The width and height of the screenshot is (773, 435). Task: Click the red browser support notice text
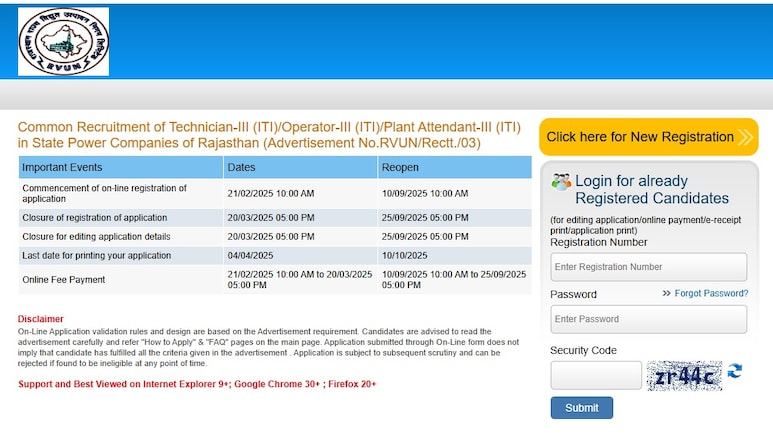197,384
